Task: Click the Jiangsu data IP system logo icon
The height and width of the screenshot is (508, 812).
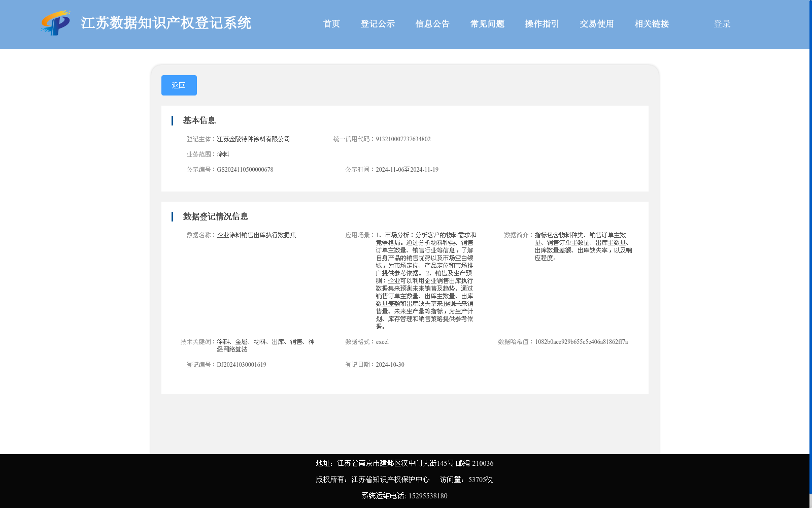Action: [55, 23]
